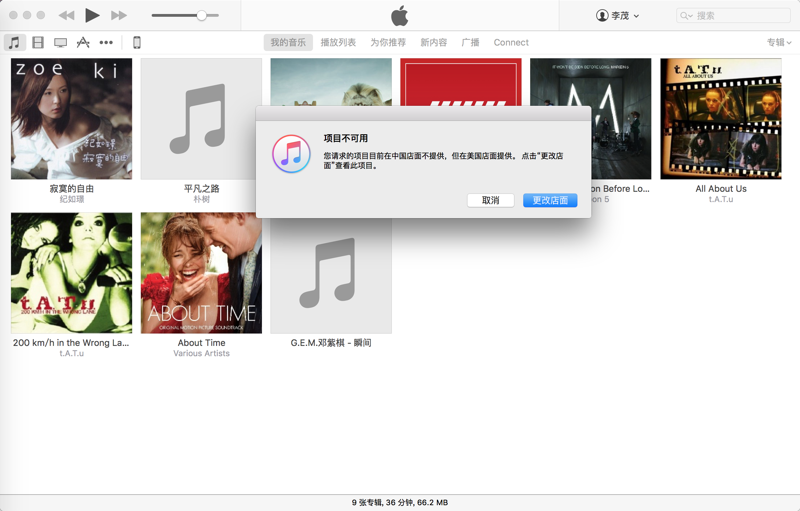Open the Music library icon
Screen dimensions: 800x511
click(14, 42)
